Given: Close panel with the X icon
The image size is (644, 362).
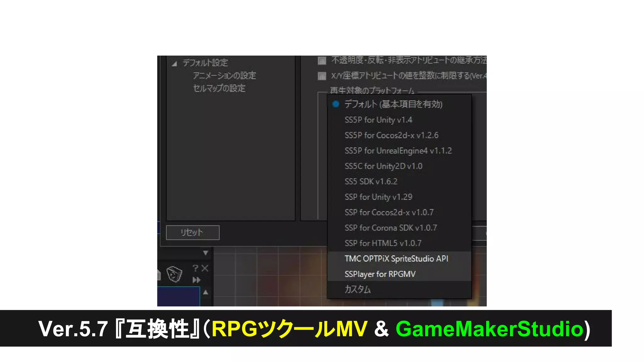Looking at the screenshot, I should 205,268.
